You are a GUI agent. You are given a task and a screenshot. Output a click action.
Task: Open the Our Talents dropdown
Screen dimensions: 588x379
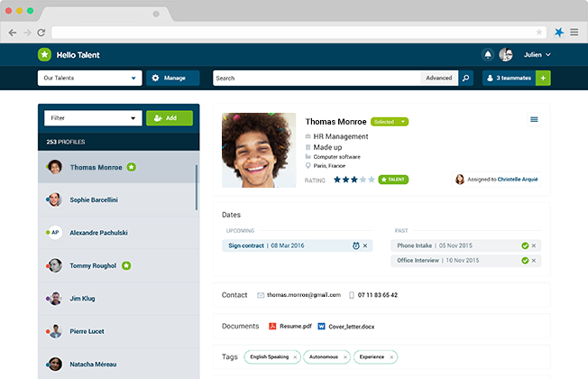89,78
